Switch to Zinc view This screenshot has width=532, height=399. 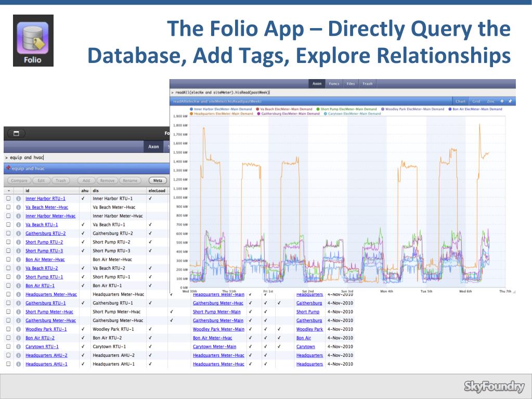coord(490,101)
